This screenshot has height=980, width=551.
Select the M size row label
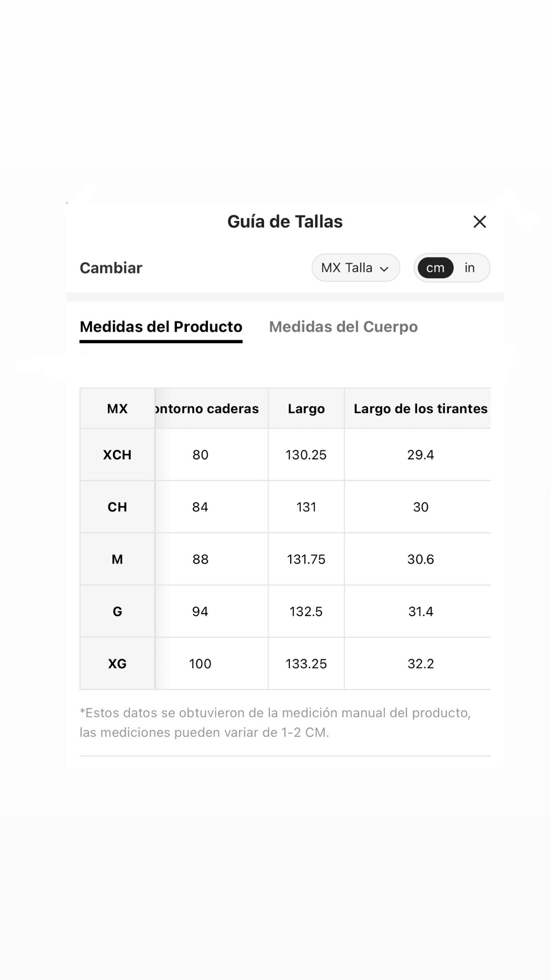pyautogui.click(x=118, y=559)
